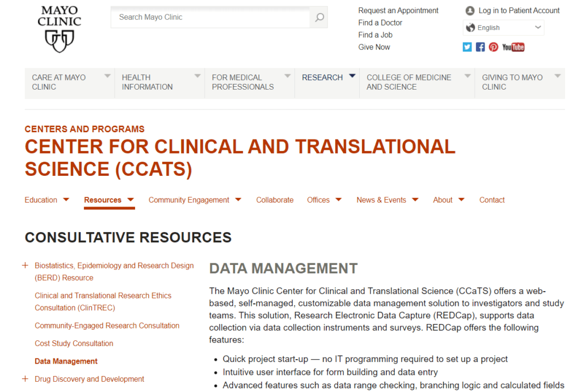Viewport: 581px width, 392px height.
Task: Expand the BERD Resource plus icon
Action: [x=25, y=265]
